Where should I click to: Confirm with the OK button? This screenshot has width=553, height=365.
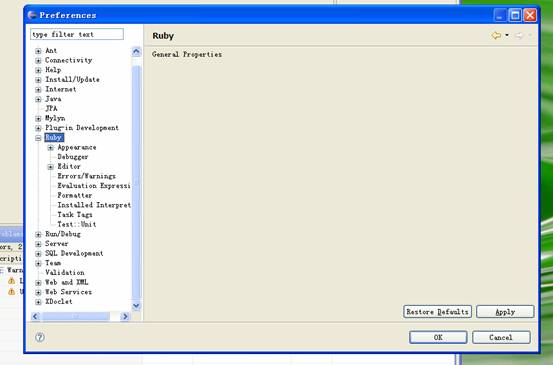point(438,337)
